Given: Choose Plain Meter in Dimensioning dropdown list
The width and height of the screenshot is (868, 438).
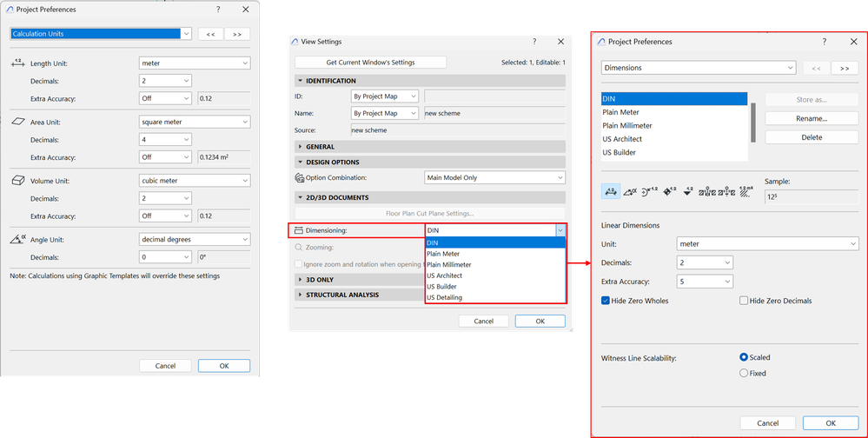Looking at the screenshot, I should pos(495,254).
